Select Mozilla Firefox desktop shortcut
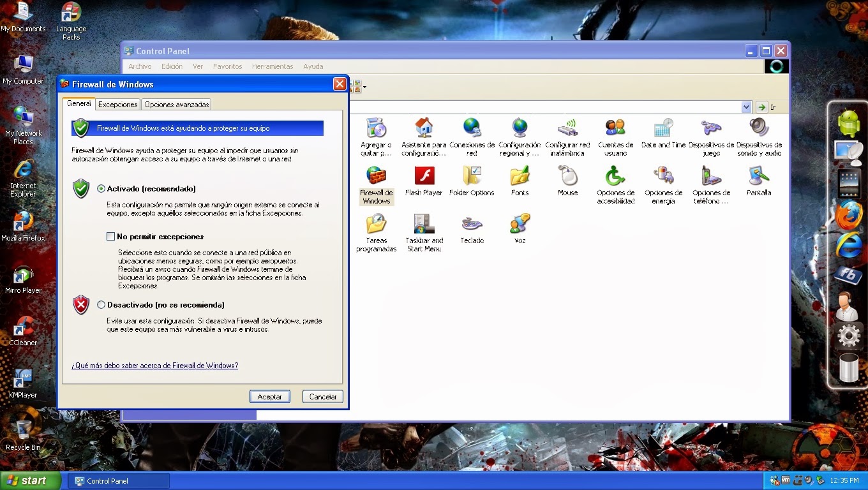Image resolution: width=868 pixels, height=490 pixels. coord(23,226)
